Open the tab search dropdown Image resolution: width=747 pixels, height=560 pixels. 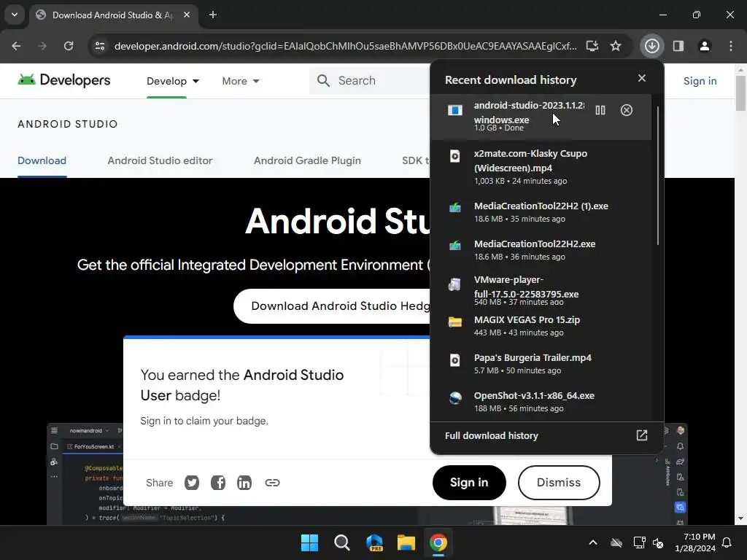15,15
